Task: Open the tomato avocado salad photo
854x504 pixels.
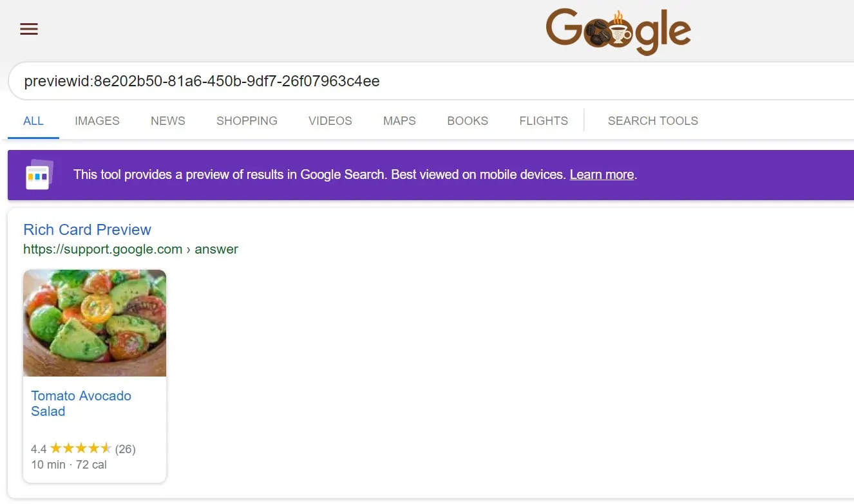Action: pos(95,323)
